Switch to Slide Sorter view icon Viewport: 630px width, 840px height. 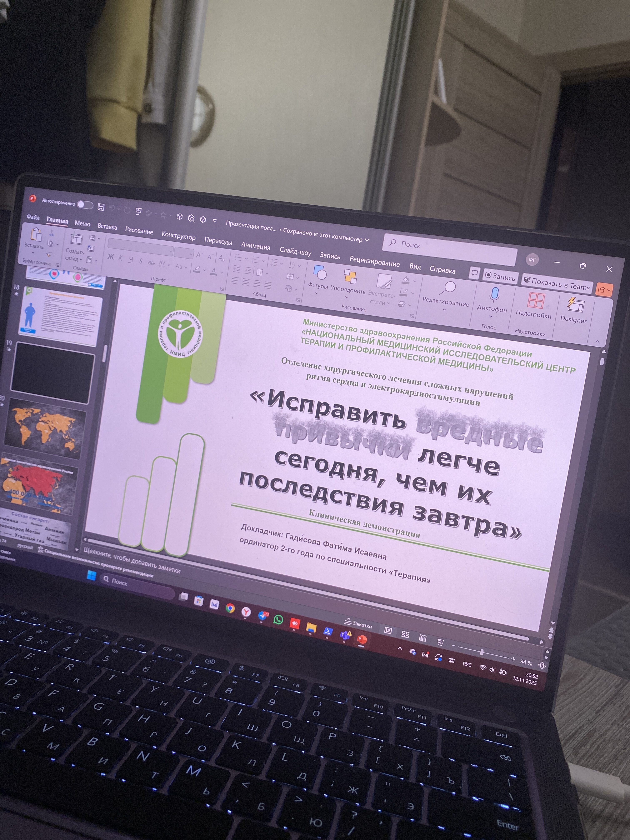[x=406, y=634]
